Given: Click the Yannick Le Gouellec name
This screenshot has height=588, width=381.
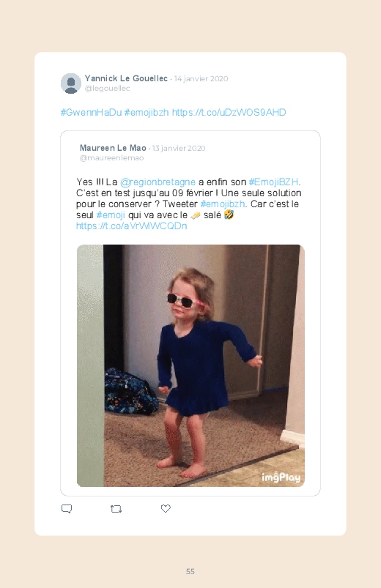Looking at the screenshot, I should tap(126, 78).
